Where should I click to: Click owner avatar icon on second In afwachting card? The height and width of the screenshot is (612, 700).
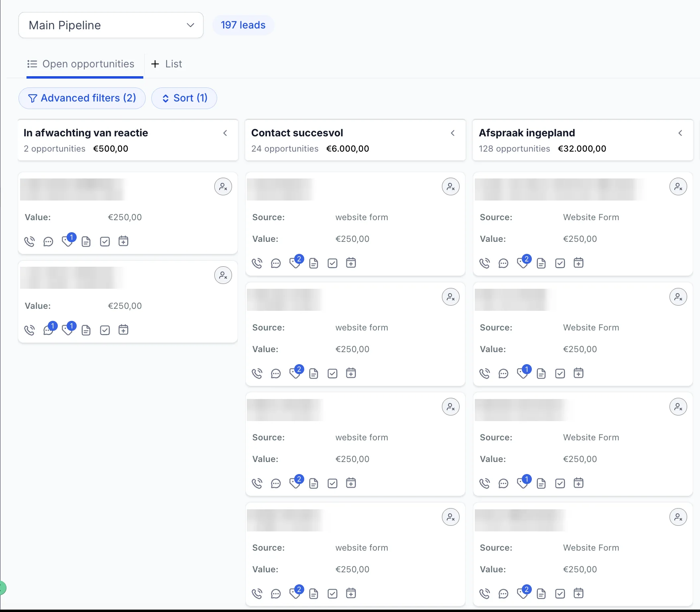click(x=223, y=276)
